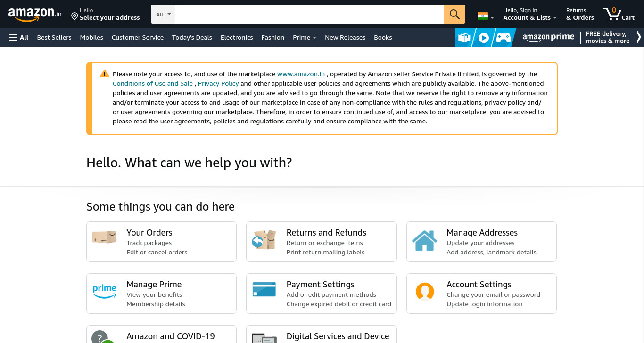Click the location pin icon

pyautogui.click(x=74, y=16)
